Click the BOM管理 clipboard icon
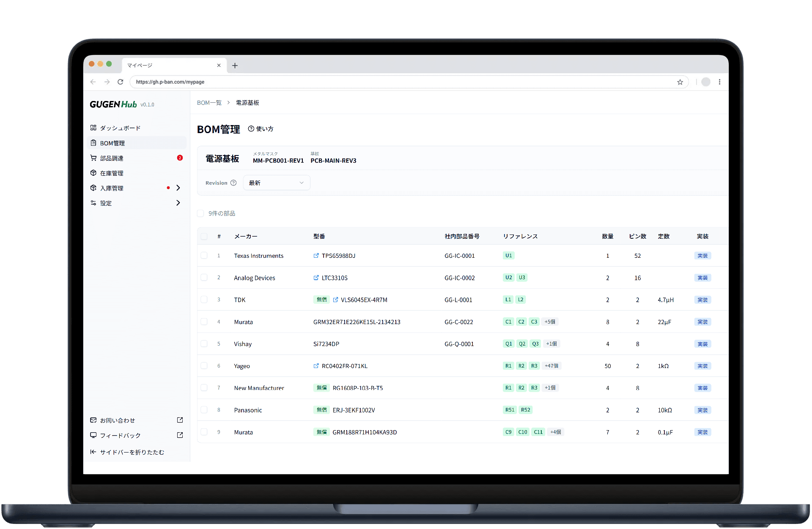This screenshot has height=529, width=812. tap(93, 143)
